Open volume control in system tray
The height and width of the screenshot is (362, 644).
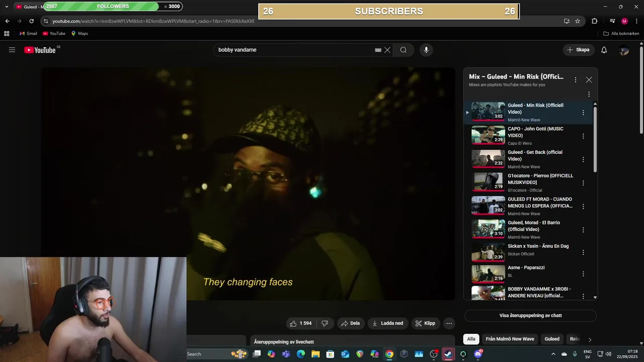609,354
